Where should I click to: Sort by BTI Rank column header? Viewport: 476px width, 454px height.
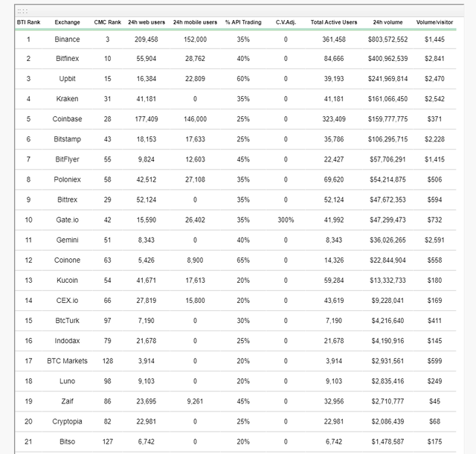pos(28,22)
